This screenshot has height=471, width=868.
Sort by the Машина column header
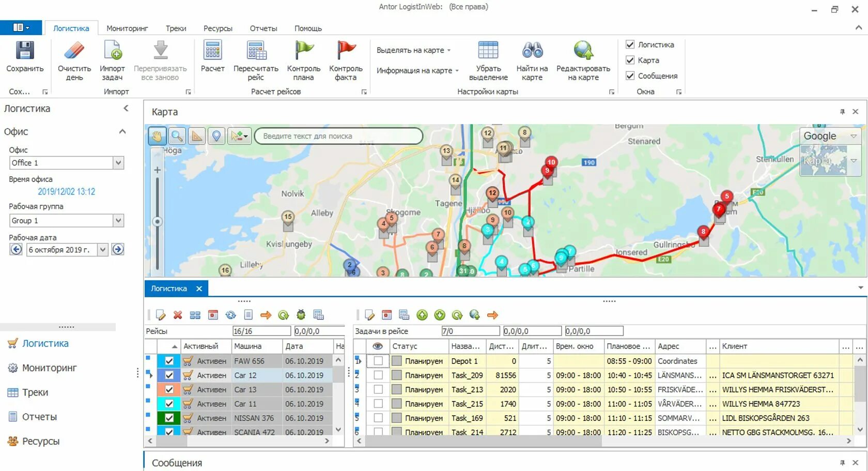coord(257,346)
